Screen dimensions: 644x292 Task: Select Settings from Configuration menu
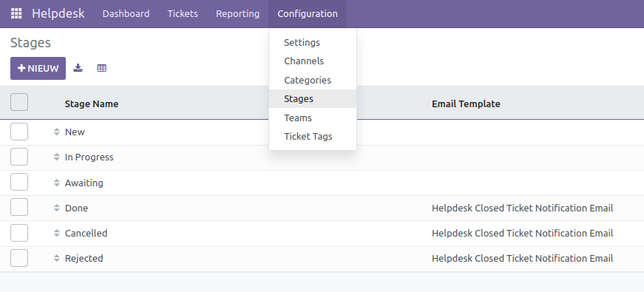[313, 42]
